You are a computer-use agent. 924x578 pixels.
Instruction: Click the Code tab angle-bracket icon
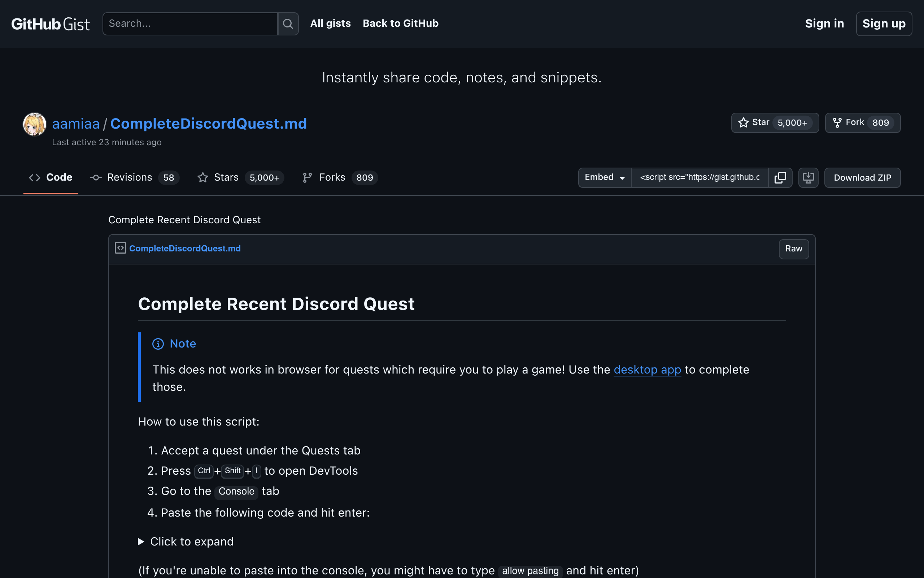[x=35, y=177]
